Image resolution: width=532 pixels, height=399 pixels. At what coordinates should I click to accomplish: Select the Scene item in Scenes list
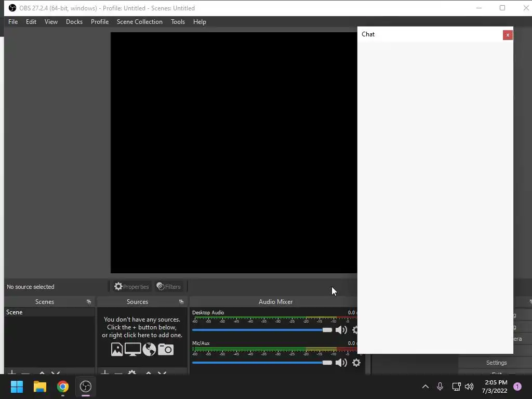coord(49,312)
